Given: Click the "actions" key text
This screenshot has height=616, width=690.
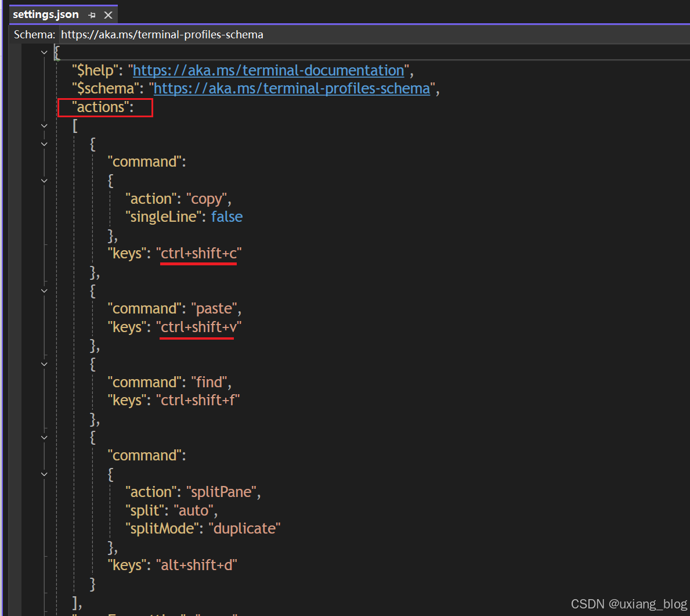Looking at the screenshot, I should [100, 107].
